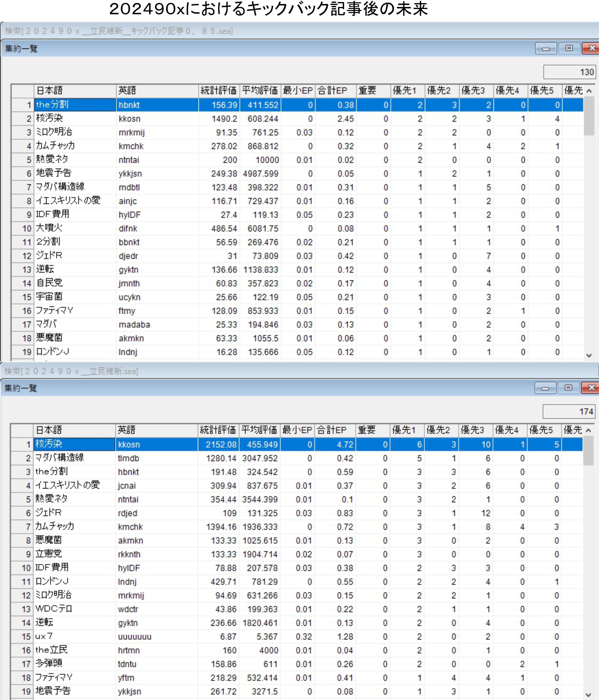Click English code djedr in upper table

pyautogui.click(x=128, y=256)
